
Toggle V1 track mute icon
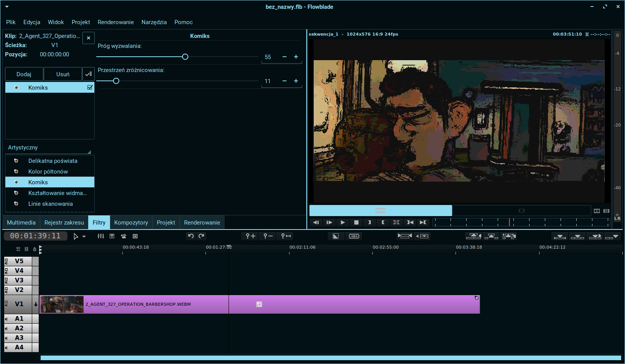click(6, 304)
